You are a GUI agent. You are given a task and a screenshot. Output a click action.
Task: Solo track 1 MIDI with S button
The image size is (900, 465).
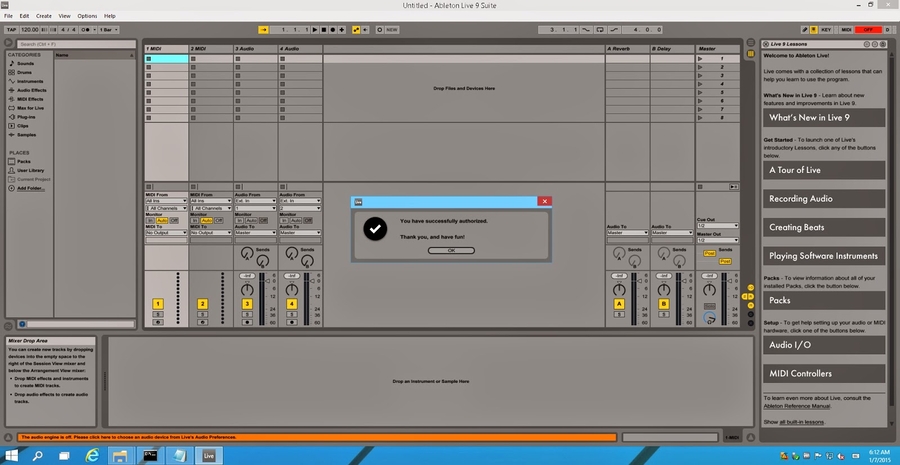157,314
